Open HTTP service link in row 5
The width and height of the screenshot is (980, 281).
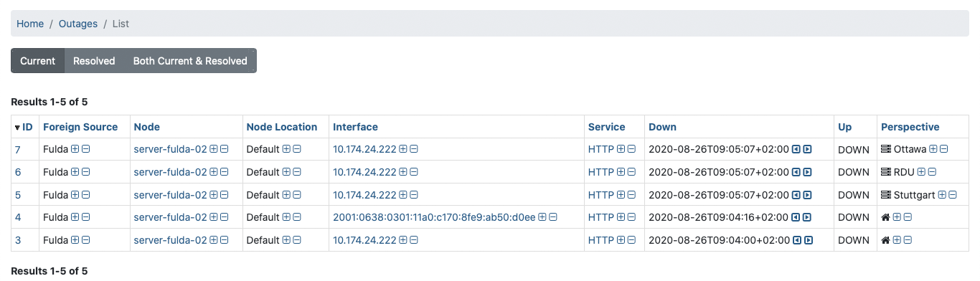tap(601, 195)
